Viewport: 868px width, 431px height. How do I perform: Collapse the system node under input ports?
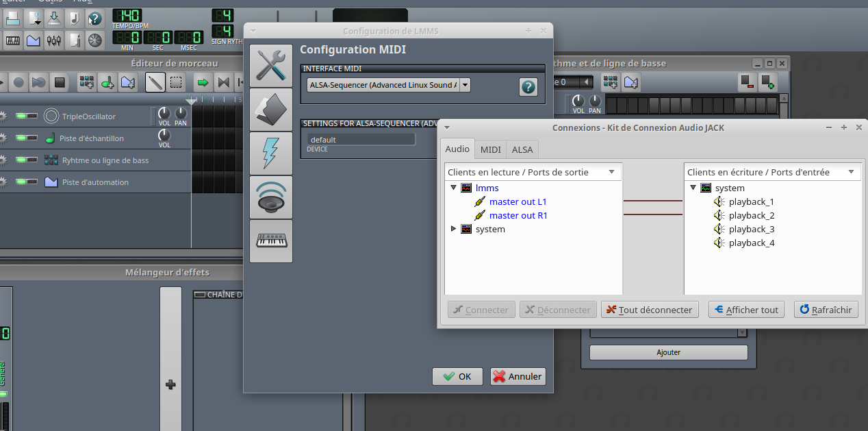pyautogui.click(x=693, y=188)
